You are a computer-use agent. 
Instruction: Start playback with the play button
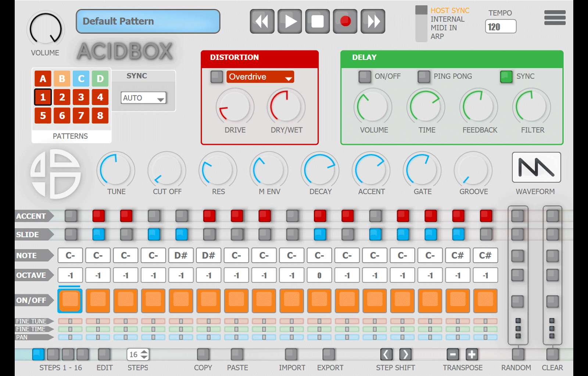(290, 21)
